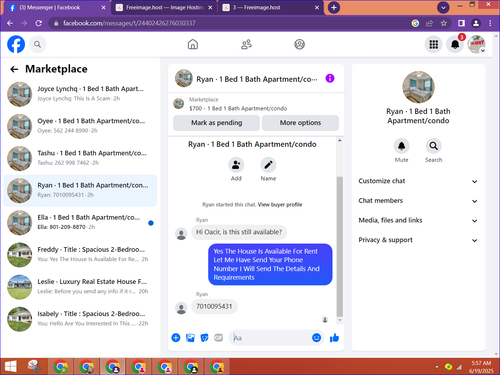Open the $700 1 Bed 1 Bath listing link

click(238, 108)
